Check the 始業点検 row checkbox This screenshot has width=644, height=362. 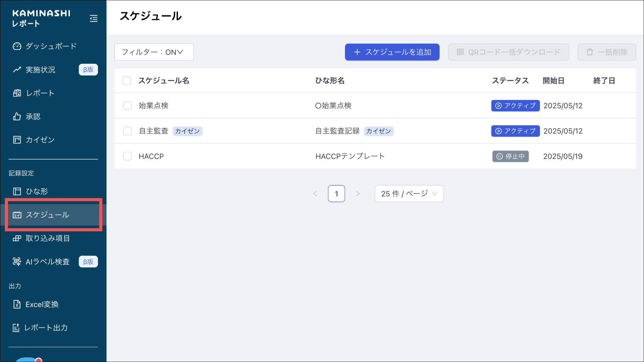coord(127,106)
